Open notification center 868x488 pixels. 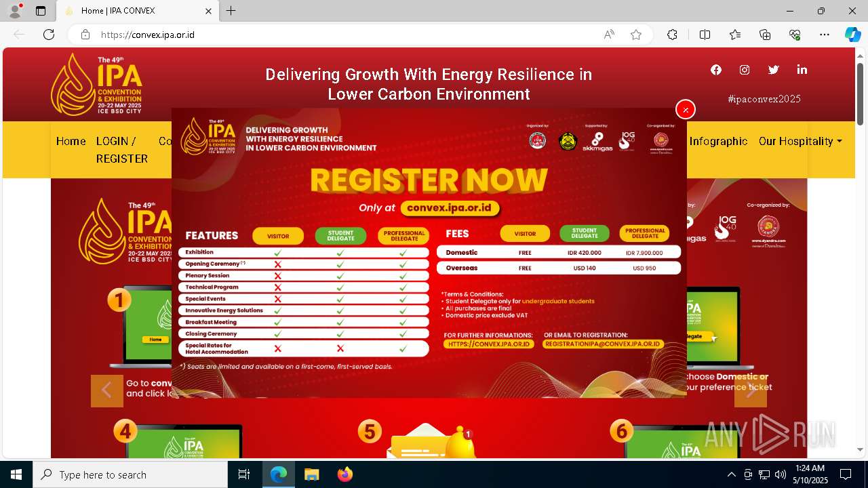point(846,474)
